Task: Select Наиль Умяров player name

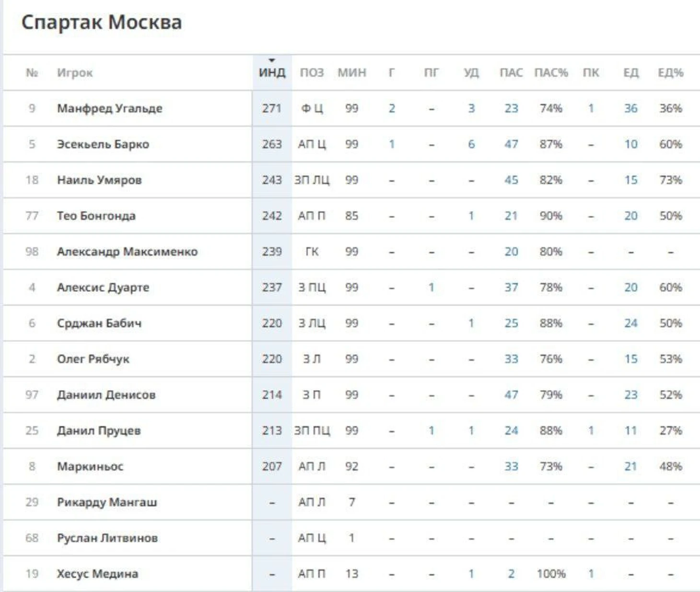Action: click(x=99, y=180)
